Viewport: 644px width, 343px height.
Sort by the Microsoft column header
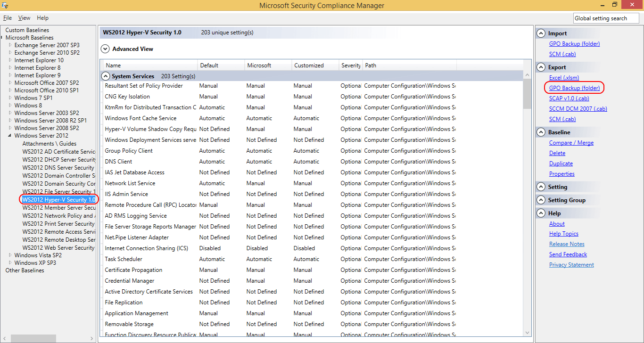268,65
